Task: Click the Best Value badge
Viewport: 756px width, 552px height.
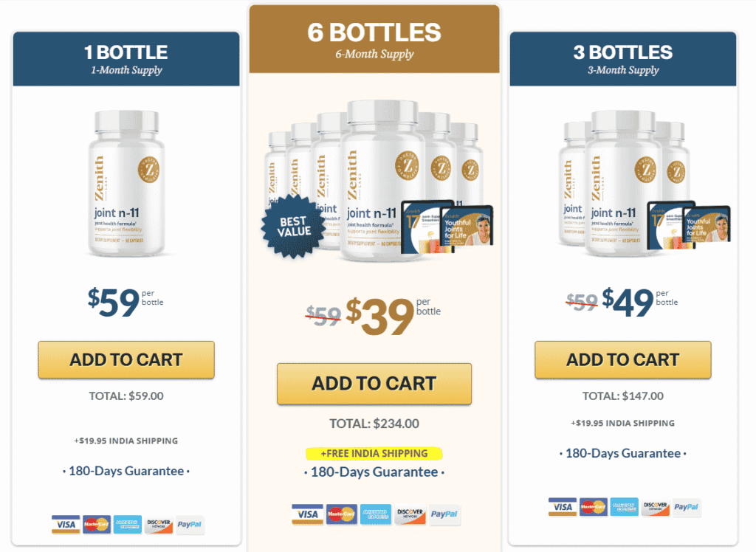Action: pos(292,226)
